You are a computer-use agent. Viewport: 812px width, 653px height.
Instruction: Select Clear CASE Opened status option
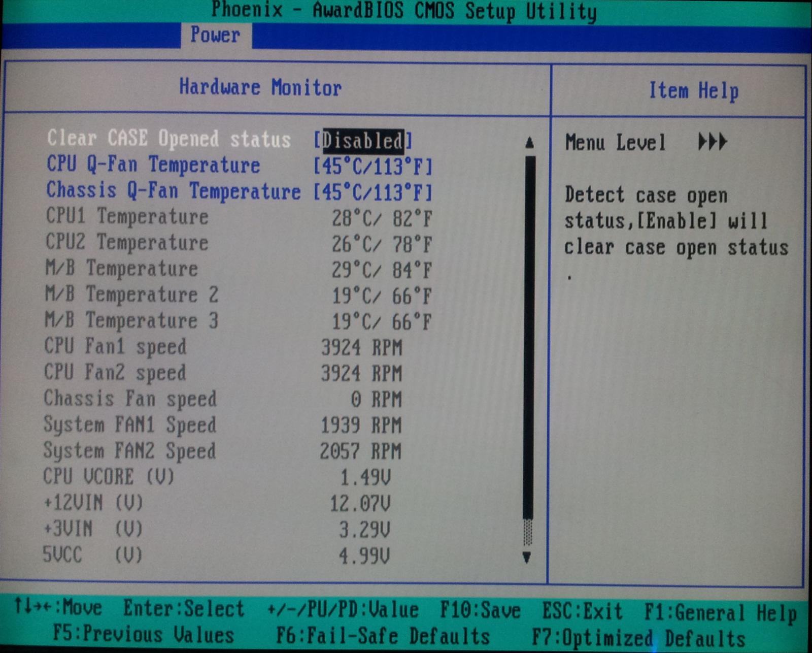tap(169, 139)
